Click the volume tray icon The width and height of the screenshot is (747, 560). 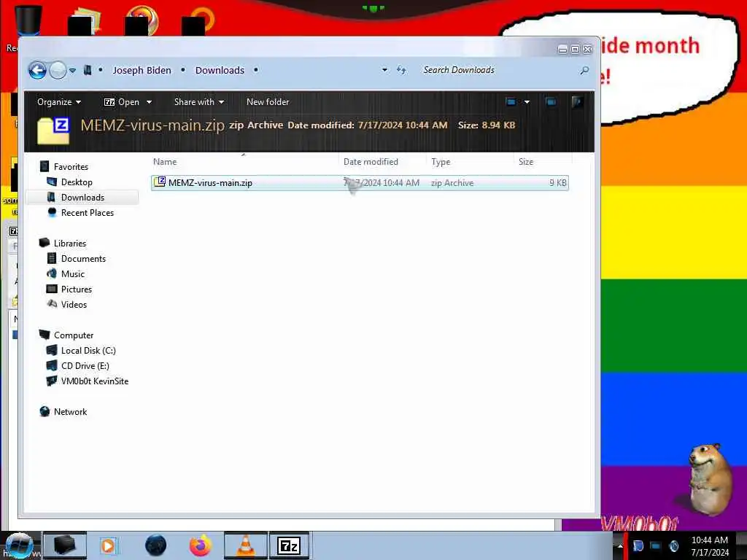pos(673,546)
